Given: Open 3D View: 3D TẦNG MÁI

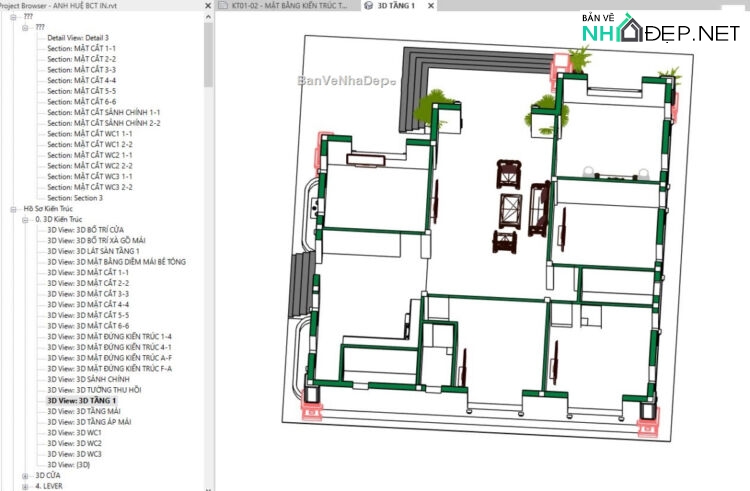Looking at the screenshot, I should click(84, 411).
